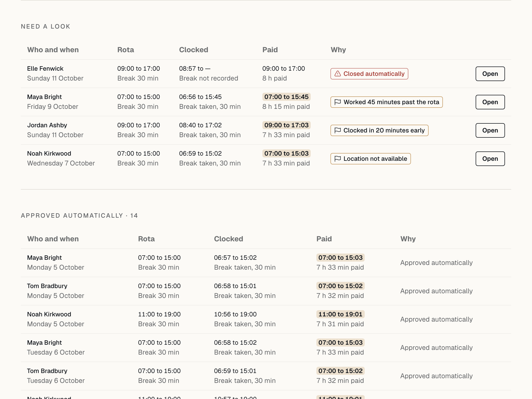Click Approved automatically in Tom Bradbury's Tuesday row
Image resolution: width=532 pixels, height=399 pixels.
(436, 376)
